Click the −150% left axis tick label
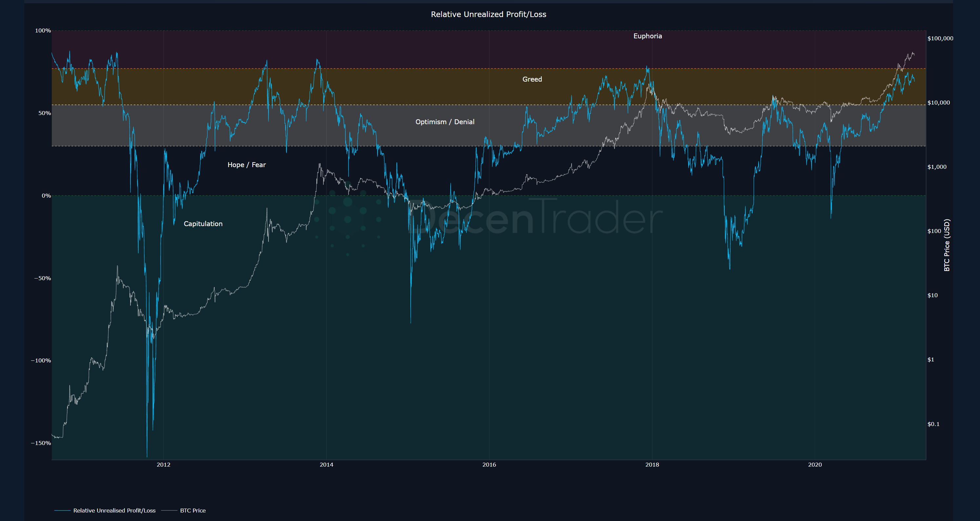Viewport: 980px width, 521px height. tap(41, 443)
